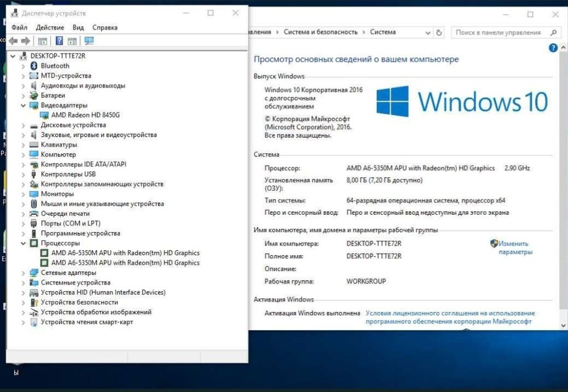Image resolution: width=568 pixels, height=392 pixels.
Task: Click the 8,00 ГБ installed memory value
Action: click(x=385, y=180)
